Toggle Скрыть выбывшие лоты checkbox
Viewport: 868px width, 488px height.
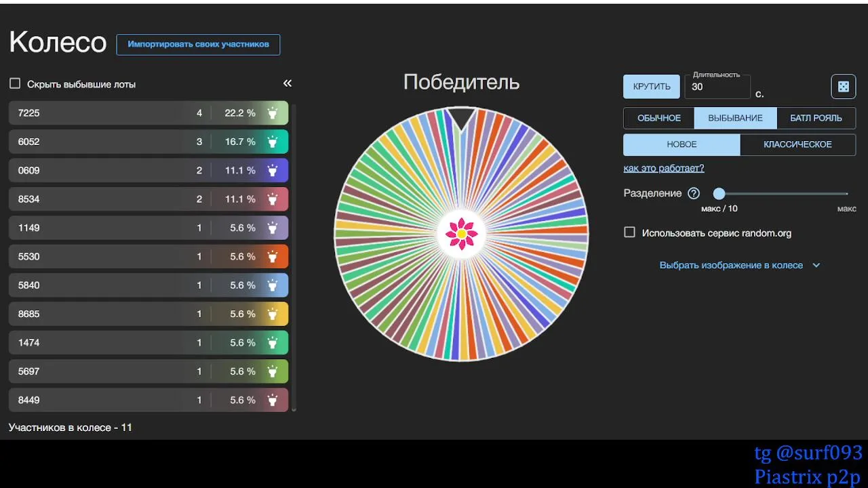pyautogui.click(x=15, y=84)
